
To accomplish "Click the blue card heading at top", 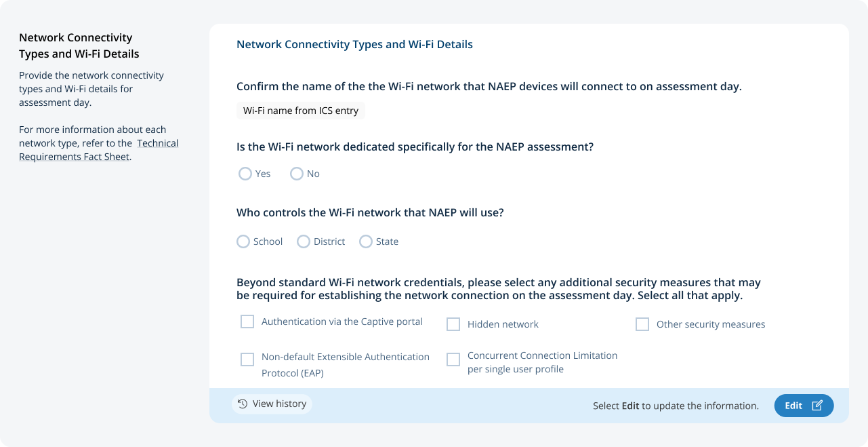I will (354, 45).
